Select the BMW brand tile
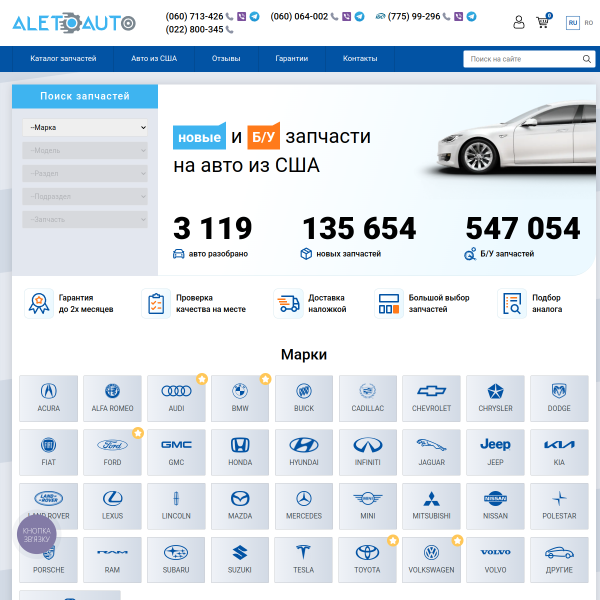This screenshot has width=600, height=600. (240, 398)
